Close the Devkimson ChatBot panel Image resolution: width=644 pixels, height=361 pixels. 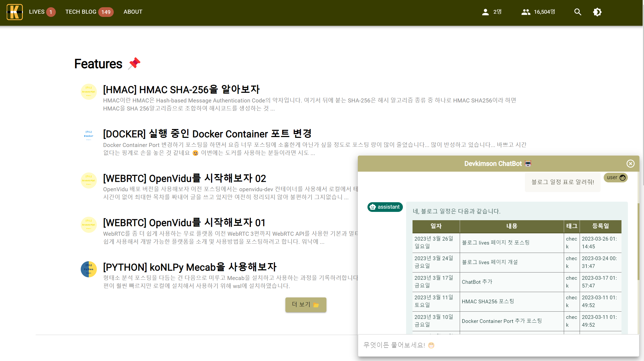click(x=630, y=164)
